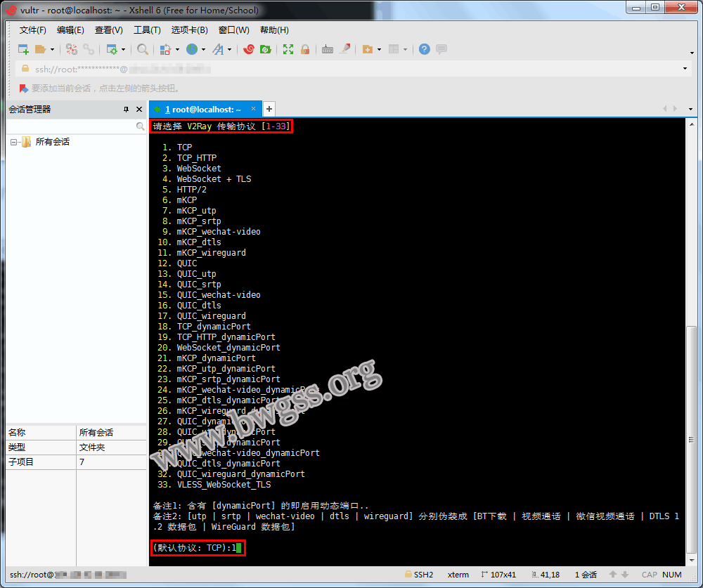Image resolution: width=703 pixels, height=588 pixels.
Task: Open help with the question mark icon
Action: (425, 49)
